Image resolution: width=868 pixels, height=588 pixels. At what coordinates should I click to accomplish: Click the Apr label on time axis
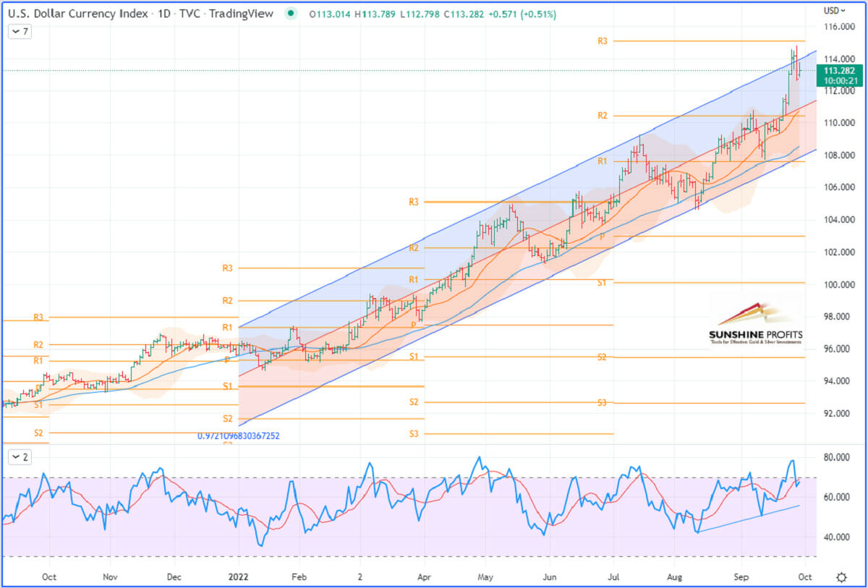pyautogui.click(x=425, y=577)
